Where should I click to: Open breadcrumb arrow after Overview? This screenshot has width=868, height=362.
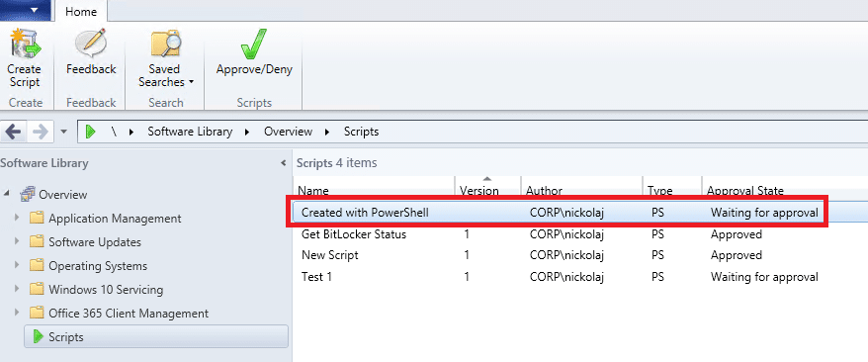point(327,133)
